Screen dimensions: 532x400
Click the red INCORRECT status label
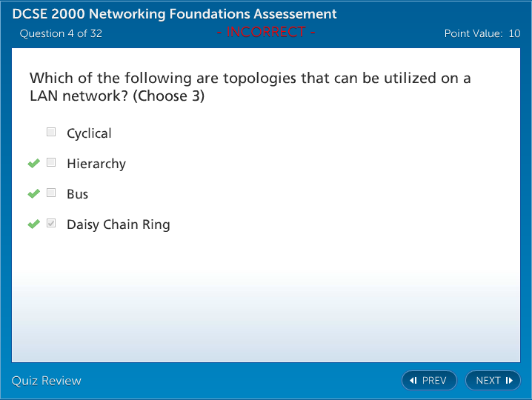point(266,32)
